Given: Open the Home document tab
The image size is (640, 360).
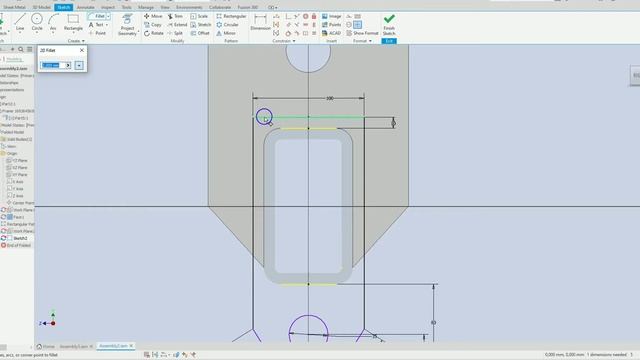Looking at the screenshot, I should point(46,346).
